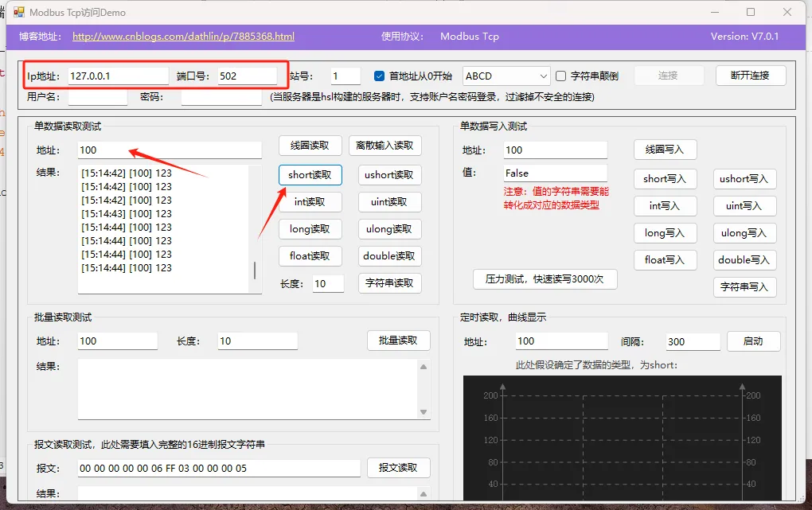Click the single write 地址 field
Viewport: 812px width, 510px height.
[x=555, y=150]
